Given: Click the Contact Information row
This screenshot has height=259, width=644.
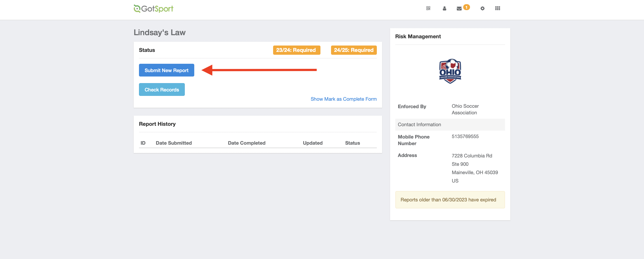Looking at the screenshot, I should click(450, 124).
